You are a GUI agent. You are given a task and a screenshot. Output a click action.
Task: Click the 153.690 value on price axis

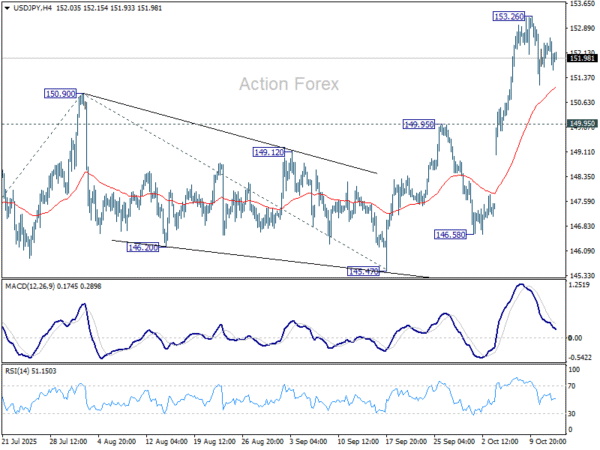point(581,4)
